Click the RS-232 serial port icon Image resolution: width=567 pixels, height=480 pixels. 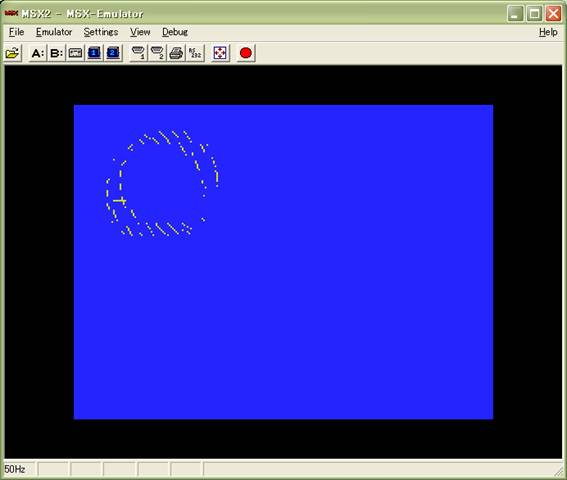[195, 53]
